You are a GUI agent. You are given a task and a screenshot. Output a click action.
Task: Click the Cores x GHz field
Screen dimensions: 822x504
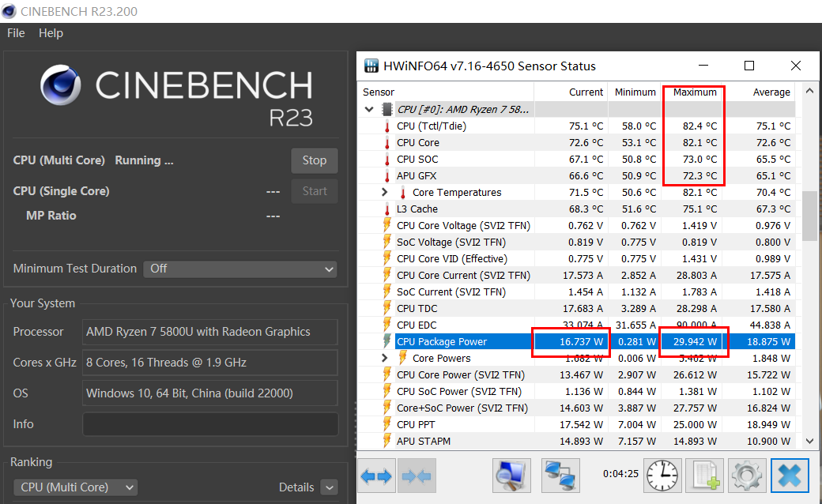pos(210,363)
